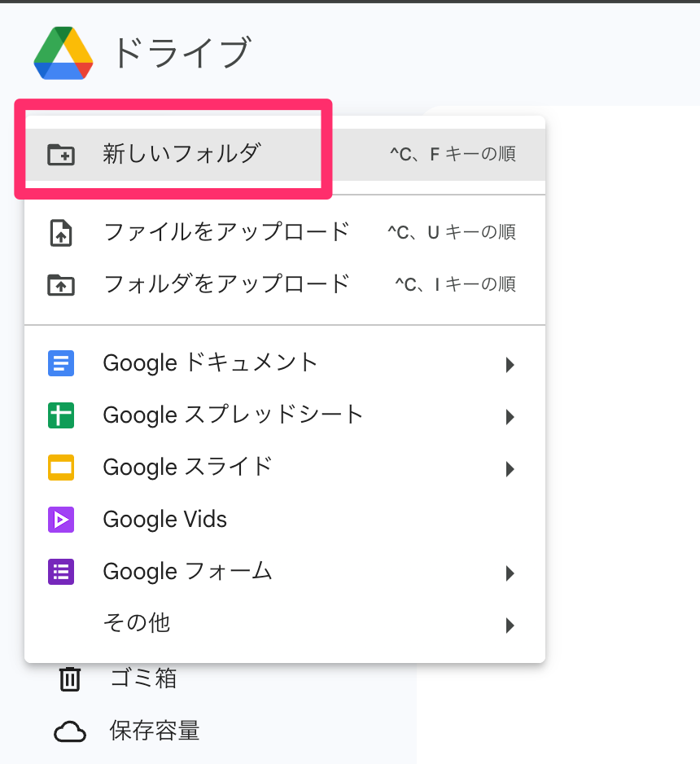Click the folder upload icon

[61, 284]
